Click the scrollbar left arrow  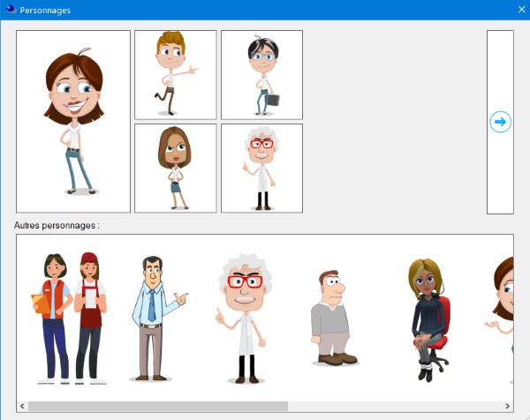pos(22,406)
